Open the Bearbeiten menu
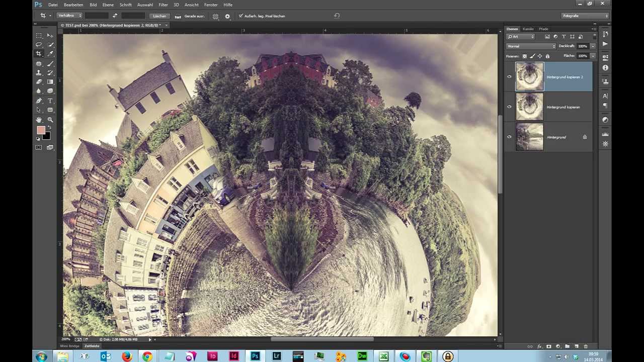The height and width of the screenshot is (362, 644). (73, 5)
